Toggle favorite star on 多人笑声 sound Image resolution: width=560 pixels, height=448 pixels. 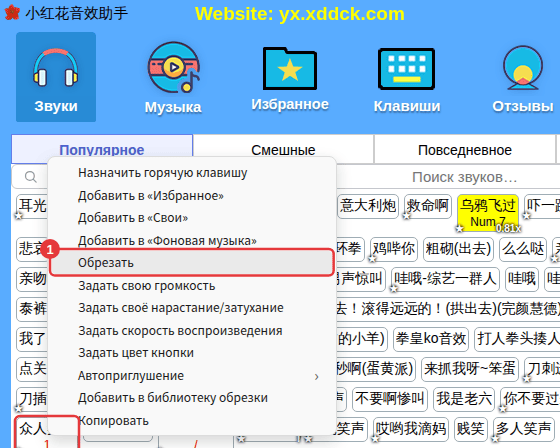pos(496,439)
